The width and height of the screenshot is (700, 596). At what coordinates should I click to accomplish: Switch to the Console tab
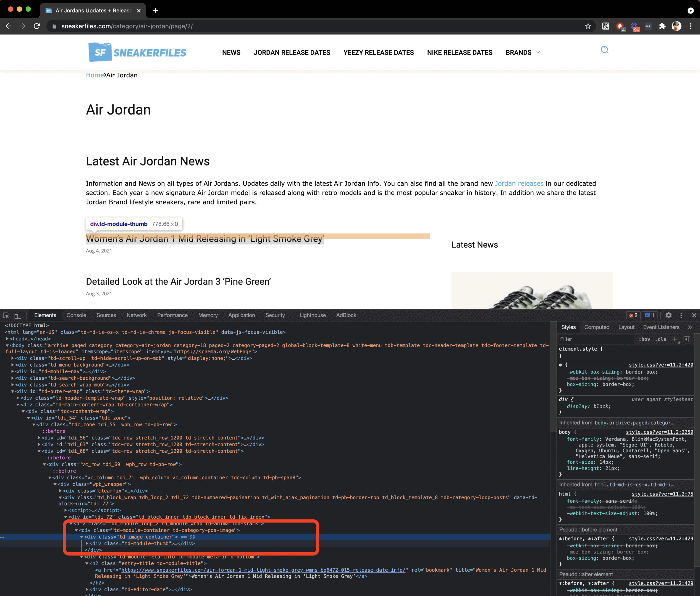coord(76,315)
